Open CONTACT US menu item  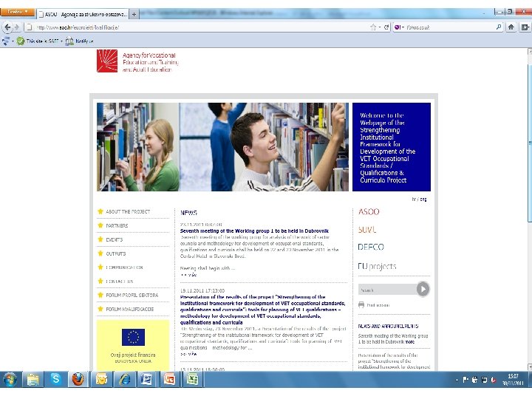click(120, 282)
